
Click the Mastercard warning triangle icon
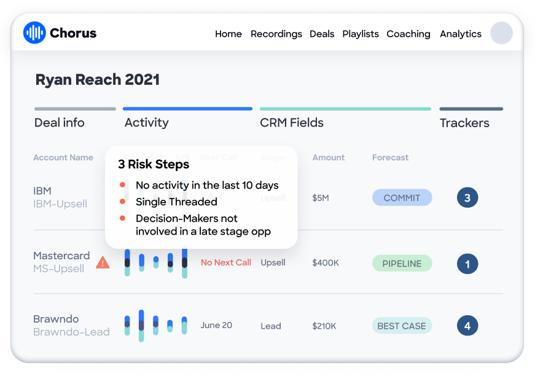pos(103,262)
